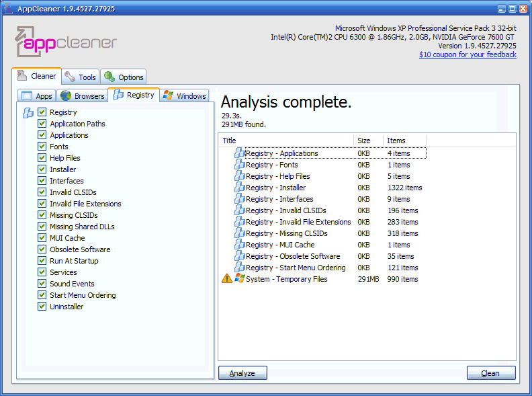Sort results by the Items column header

404,141
